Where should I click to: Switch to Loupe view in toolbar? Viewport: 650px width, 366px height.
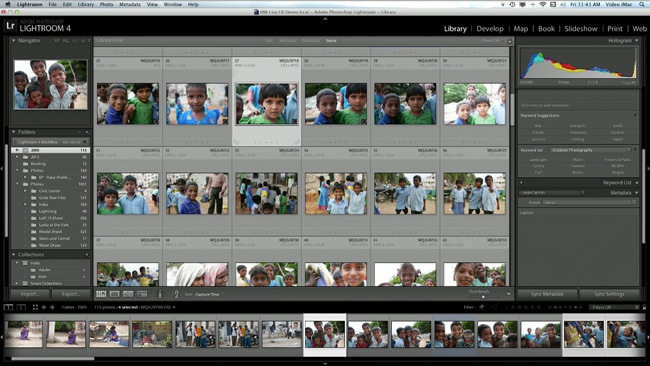coord(114,294)
